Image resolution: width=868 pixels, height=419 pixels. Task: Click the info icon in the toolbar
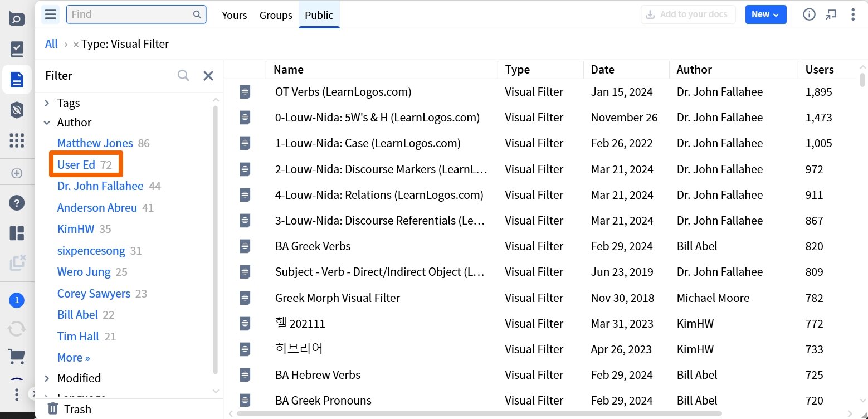coord(809,14)
